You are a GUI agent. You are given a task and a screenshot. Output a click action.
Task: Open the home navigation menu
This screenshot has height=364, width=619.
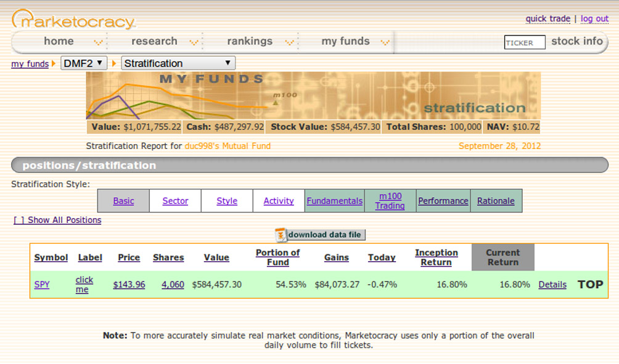tap(59, 41)
